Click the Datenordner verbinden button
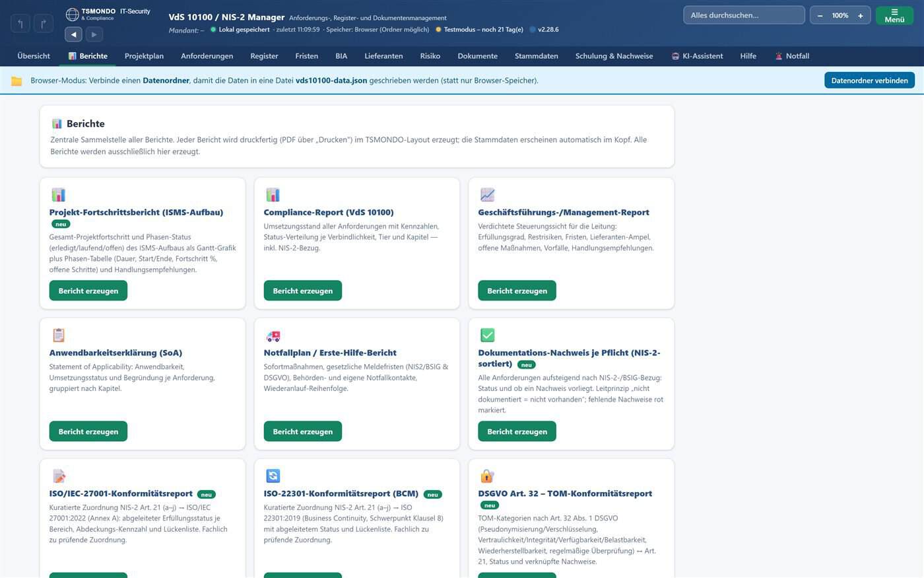Viewport: 924px width, 578px height. click(869, 81)
